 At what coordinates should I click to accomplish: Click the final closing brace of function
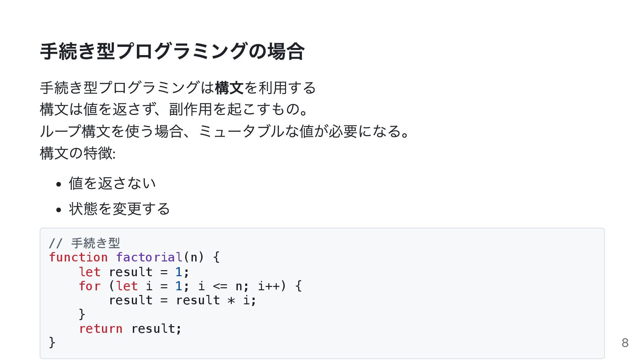click(52, 343)
